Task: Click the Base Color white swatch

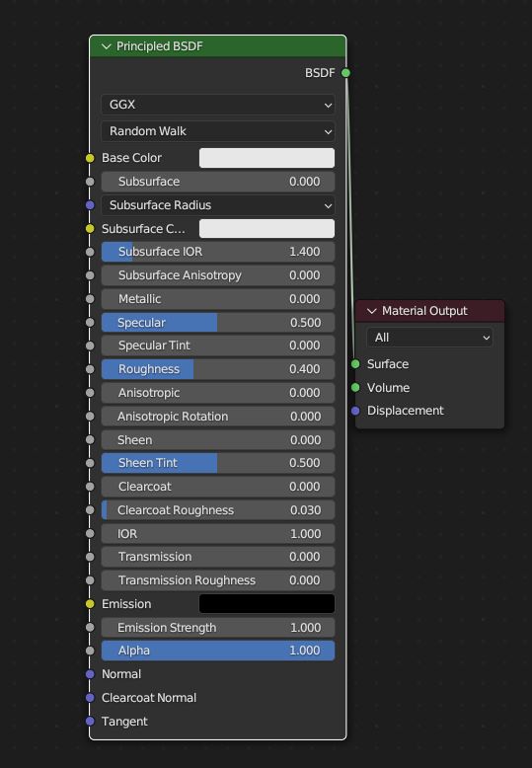Action: (x=266, y=158)
